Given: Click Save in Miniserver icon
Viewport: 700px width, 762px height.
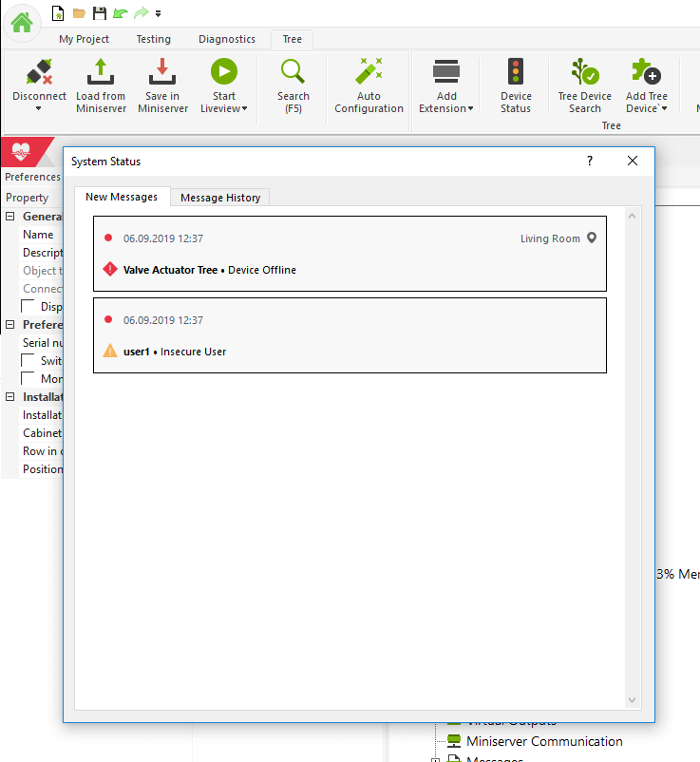Looking at the screenshot, I should click(162, 72).
